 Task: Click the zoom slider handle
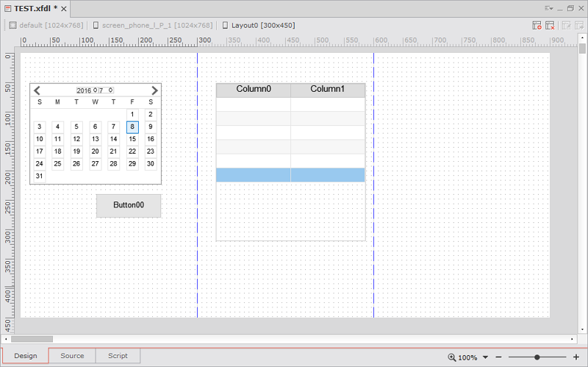pos(538,357)
